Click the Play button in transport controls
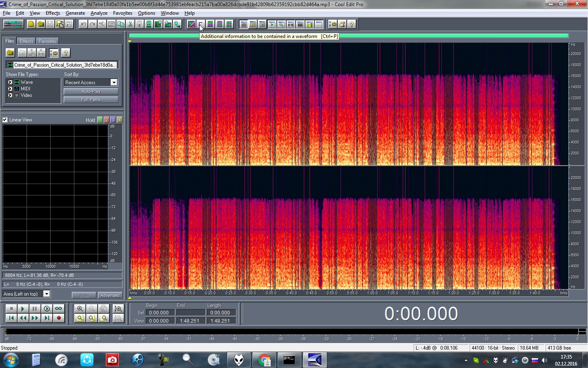Viewport: 588px width, 368px height. tap(23, 309)
